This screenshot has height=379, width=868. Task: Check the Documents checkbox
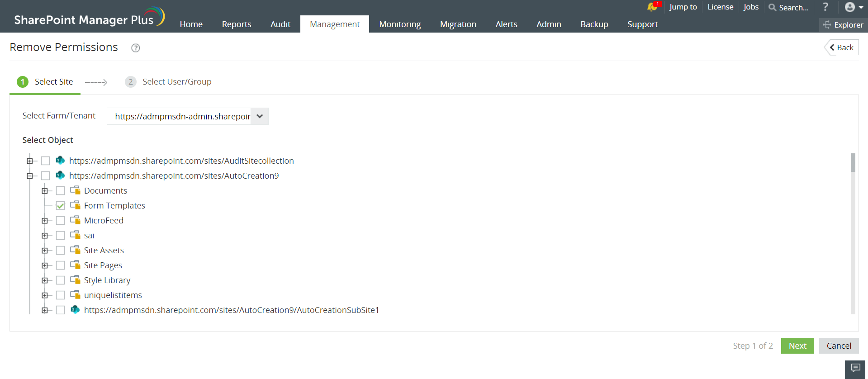60,190
